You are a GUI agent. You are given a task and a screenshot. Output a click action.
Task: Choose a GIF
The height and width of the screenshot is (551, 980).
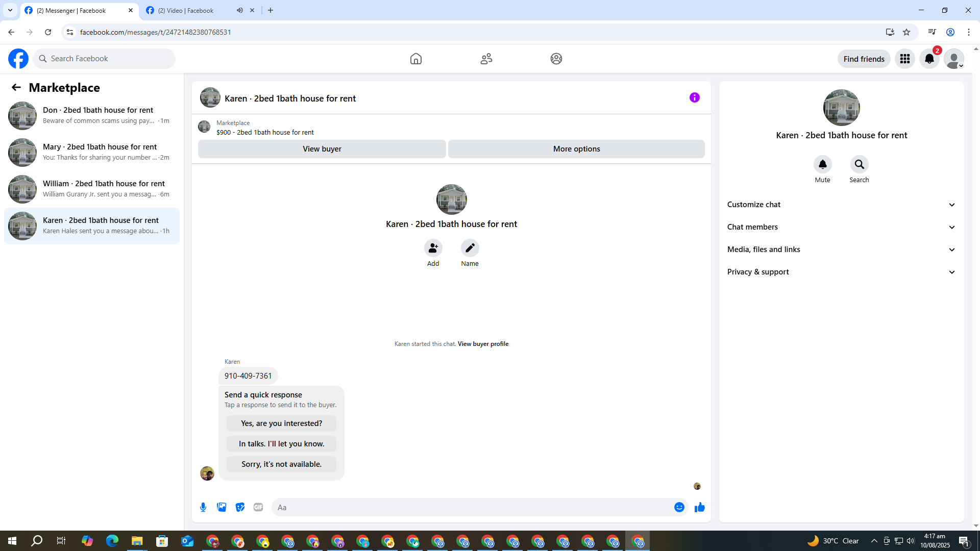point(258,507)
